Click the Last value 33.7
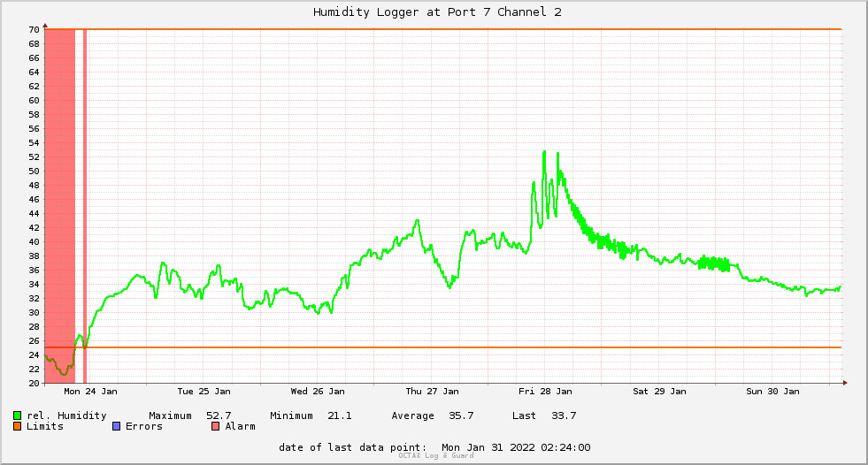 click(x=564, y=415)
